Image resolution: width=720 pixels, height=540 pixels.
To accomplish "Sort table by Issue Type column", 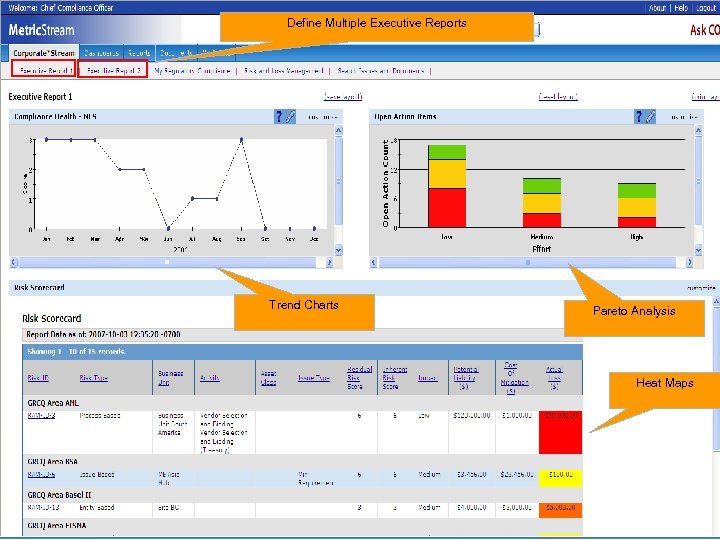I will pos(314,378).
